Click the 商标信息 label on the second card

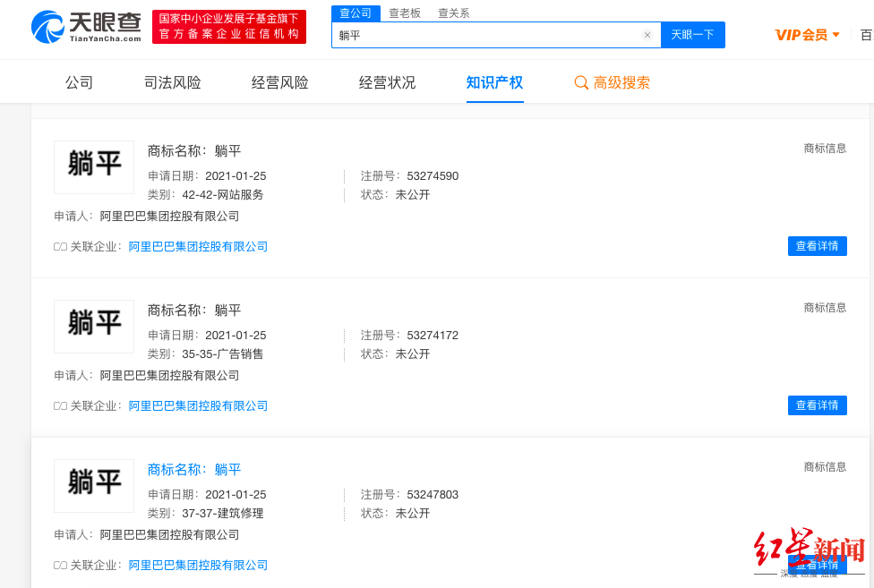[825, 307]
